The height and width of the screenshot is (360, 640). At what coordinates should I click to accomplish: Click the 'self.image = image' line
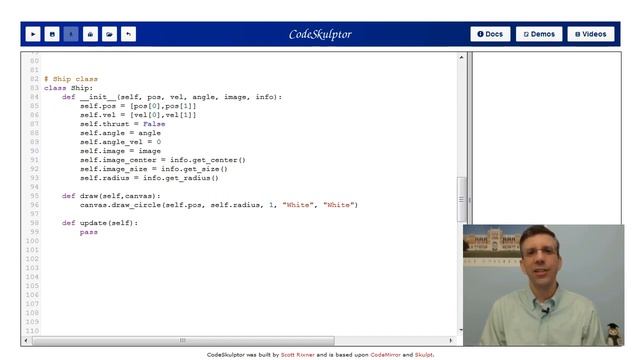pyautogui.click(x=120, y=151)
